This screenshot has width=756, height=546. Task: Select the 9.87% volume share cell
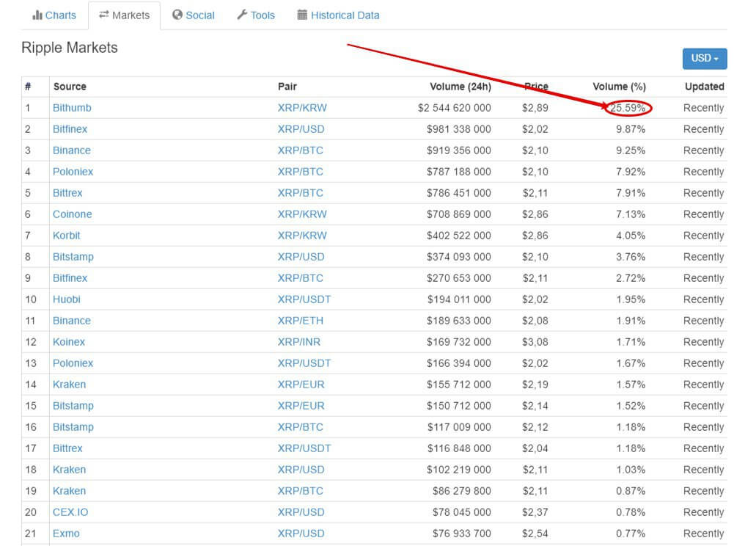631,129
